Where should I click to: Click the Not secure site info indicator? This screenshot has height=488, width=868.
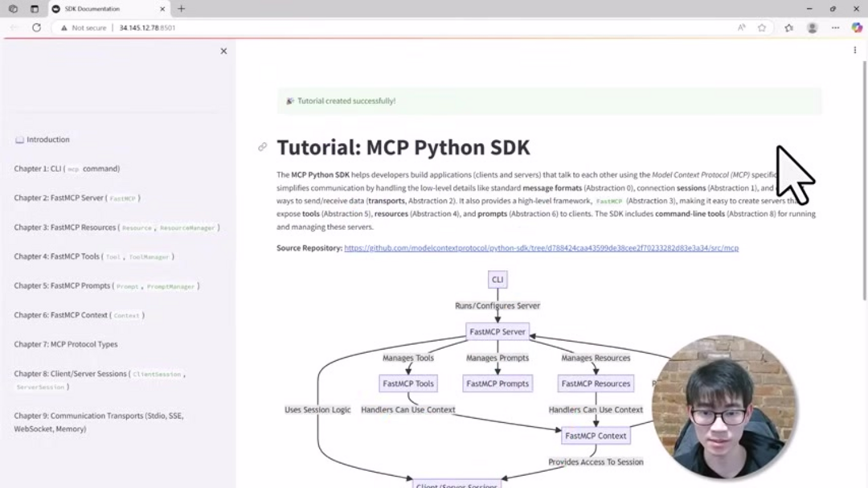[x=84, y=27]
